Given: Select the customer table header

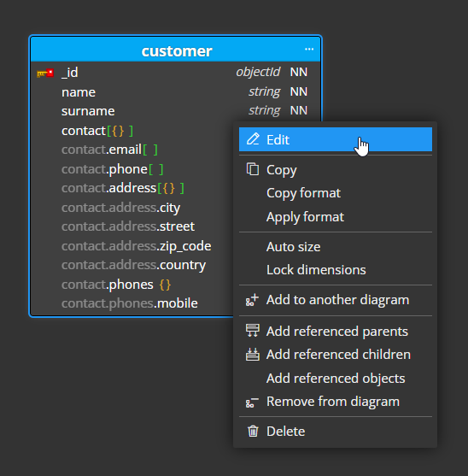Looking at the screenshot, I should [176, 50].
